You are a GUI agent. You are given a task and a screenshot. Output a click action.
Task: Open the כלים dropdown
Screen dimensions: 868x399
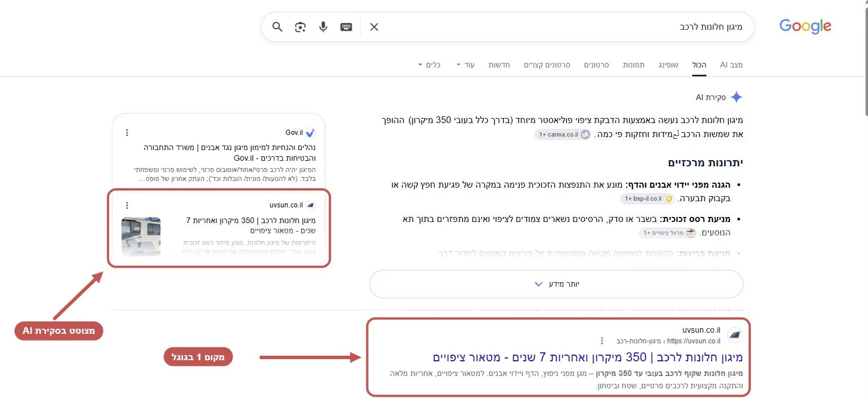429,65
